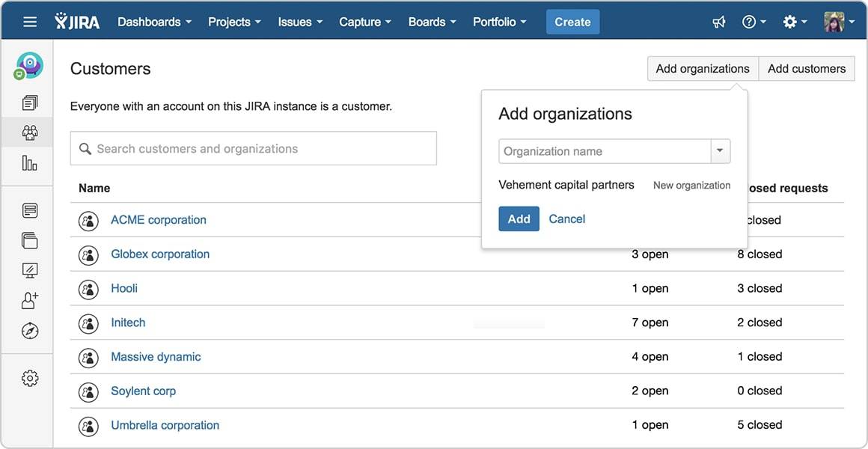
Task: Click the Soylent corp organization icon
Action: (x=88, y=392)
